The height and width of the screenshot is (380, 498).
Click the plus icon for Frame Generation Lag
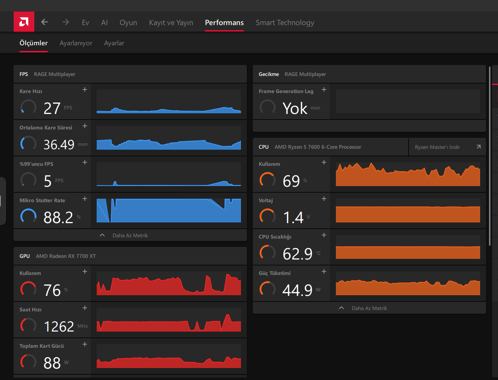tap(324, 90)
